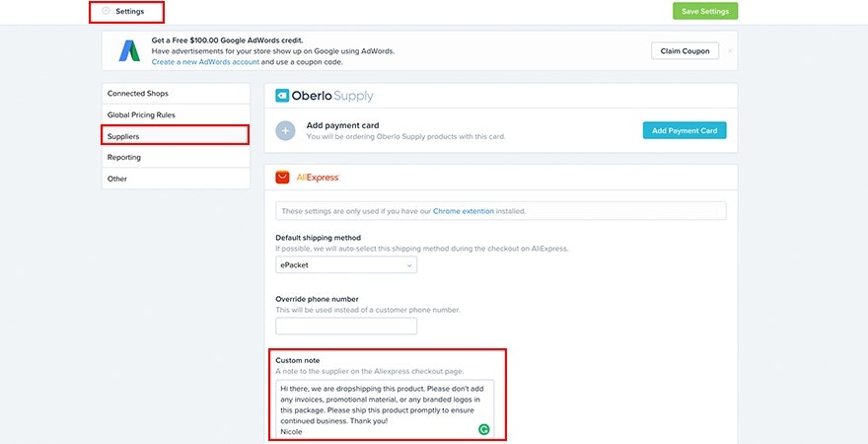This screenshot has height=444, width=868.
Task: Dismiss the AdWords coupon banner
Action: [730, 50]
